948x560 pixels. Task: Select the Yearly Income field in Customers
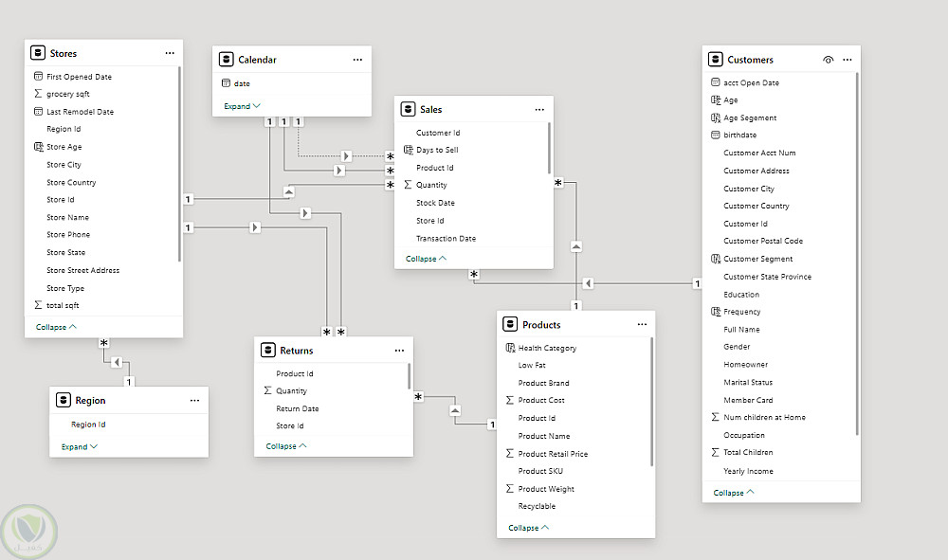point(748,471)
